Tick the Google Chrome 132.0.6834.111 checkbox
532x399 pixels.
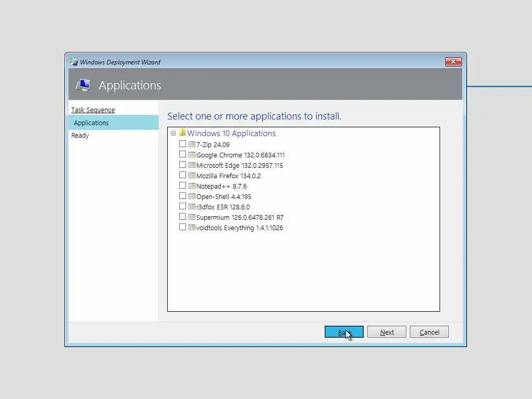(182, 154)
